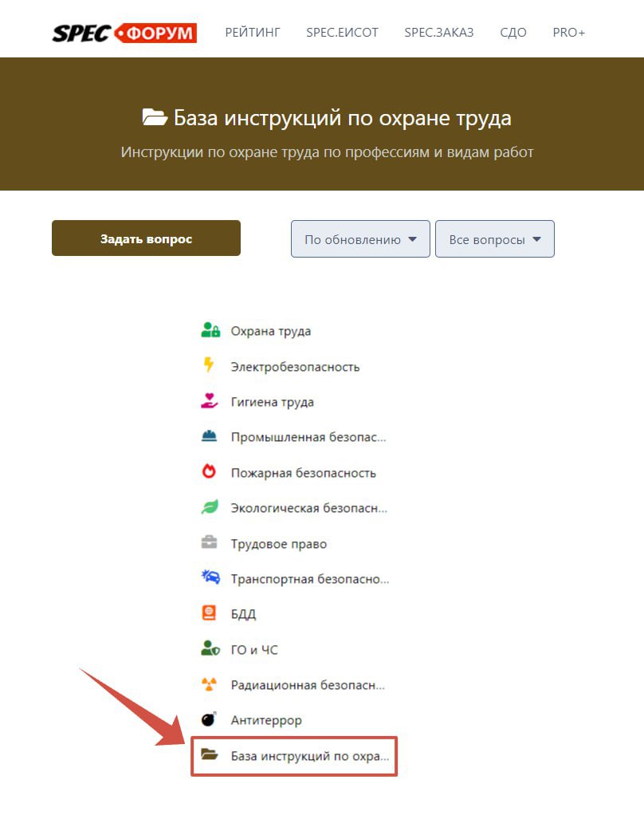Click the Электробезопасность lightning bolt icon

click(x=209, y=366)
